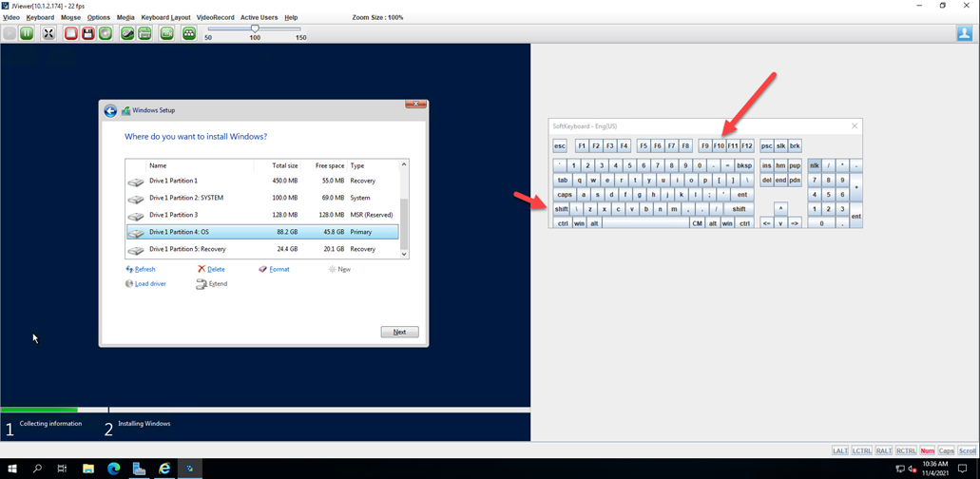Toggle Scroll lock status indicator
The image size is (980, 479).
click(x=967, y=450)
